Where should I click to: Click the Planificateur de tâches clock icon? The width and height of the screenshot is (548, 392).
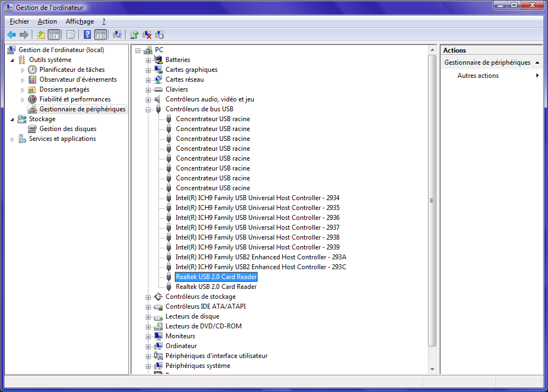32,70
